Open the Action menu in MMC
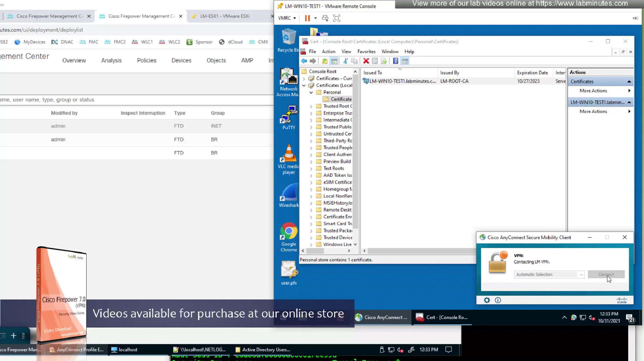Image resolution: width=644 pixels, height=361 pixels. 328,51
